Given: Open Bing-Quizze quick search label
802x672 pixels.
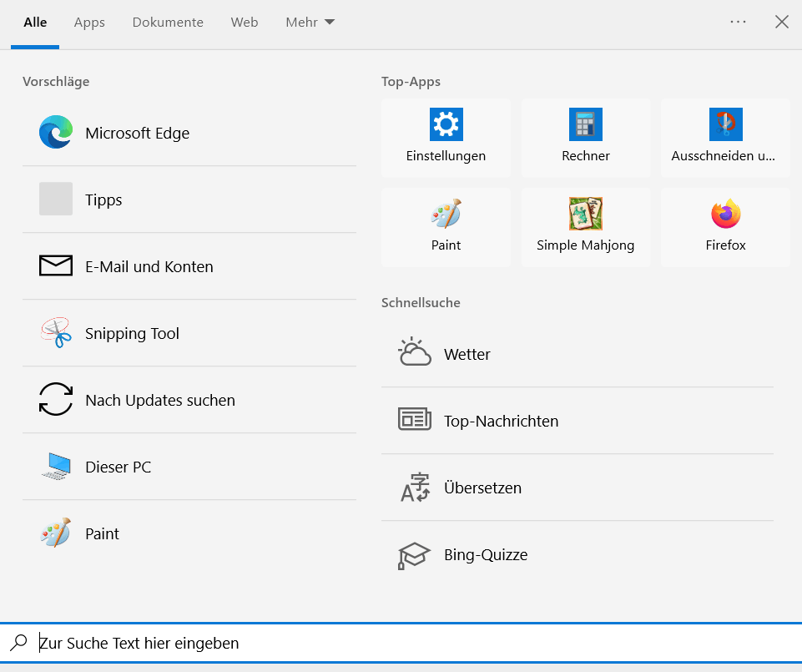Looking at the screenshot, I should [x=486, y=555].
